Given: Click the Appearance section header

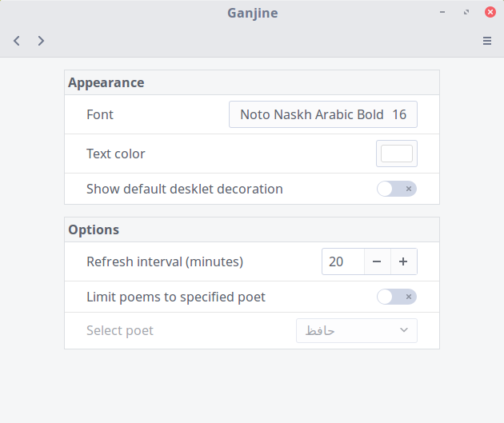Looking at the screenshot, I should (106, 82).
